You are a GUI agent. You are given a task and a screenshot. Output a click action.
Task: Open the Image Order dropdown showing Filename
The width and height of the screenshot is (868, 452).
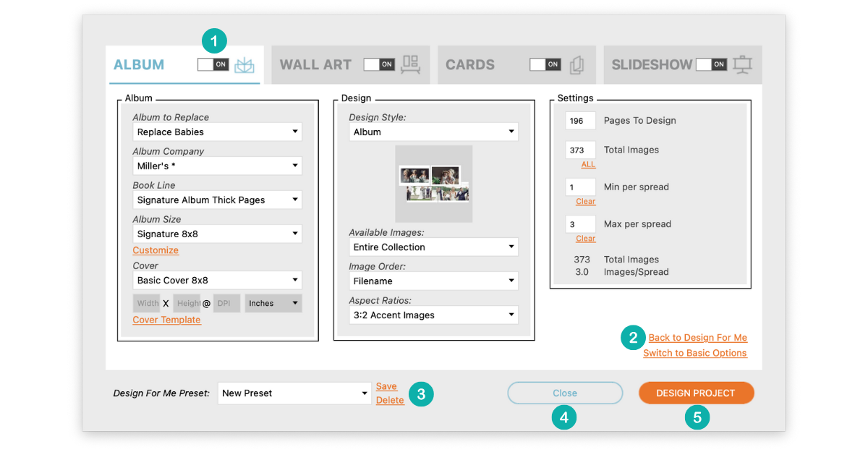[x=434, y=281]
